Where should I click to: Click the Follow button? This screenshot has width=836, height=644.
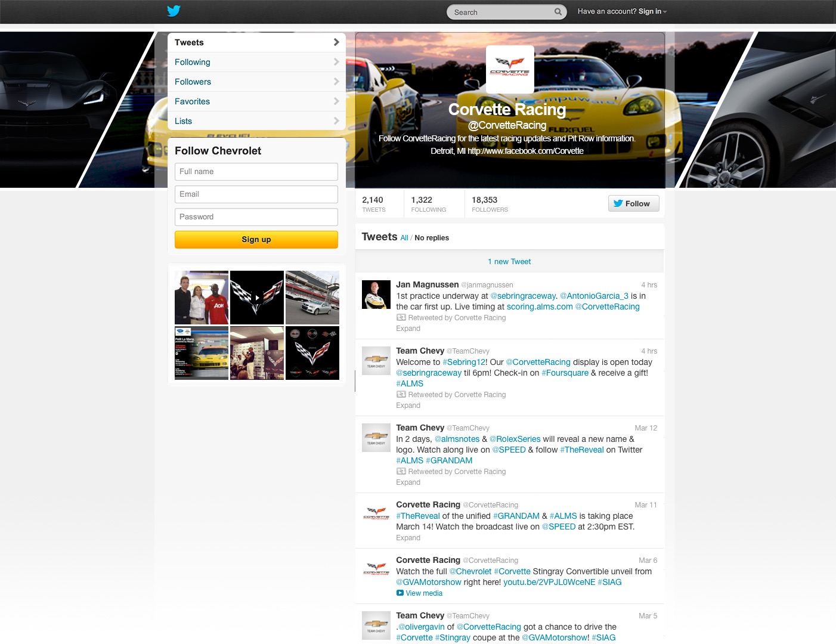tap(633, 203)
